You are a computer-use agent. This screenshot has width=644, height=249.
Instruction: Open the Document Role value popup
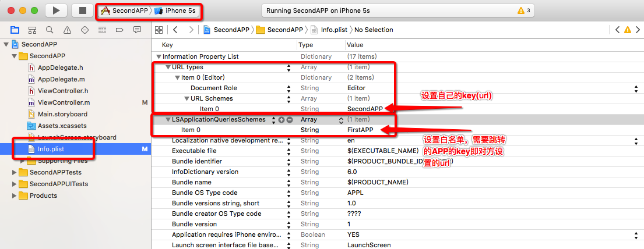point(636,88)
